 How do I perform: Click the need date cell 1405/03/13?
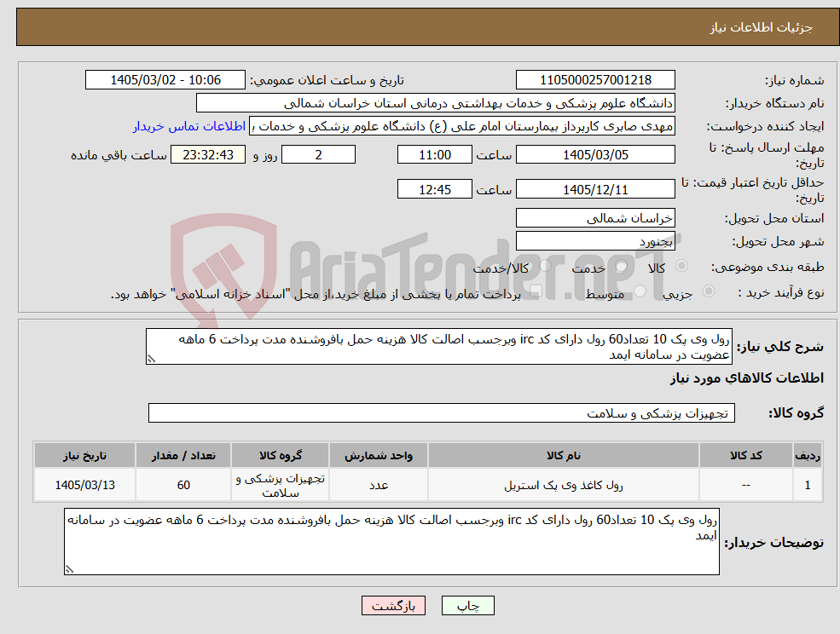[84, 485]
